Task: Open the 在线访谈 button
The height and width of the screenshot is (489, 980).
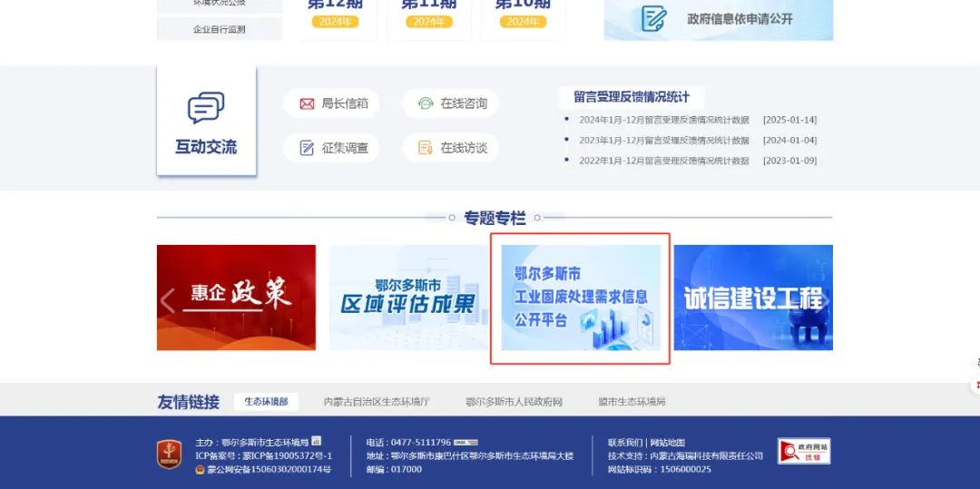Action: tap(451, 148)
